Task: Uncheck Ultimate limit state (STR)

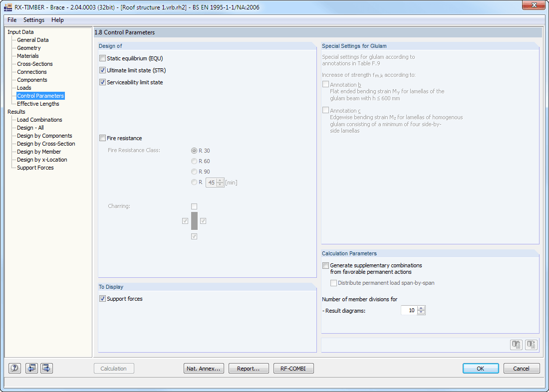Action: click(102, 70)
